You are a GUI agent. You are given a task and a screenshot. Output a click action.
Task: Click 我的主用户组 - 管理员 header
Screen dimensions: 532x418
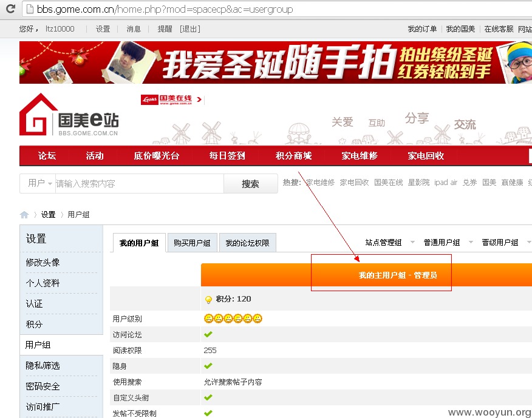pos(398,275)
